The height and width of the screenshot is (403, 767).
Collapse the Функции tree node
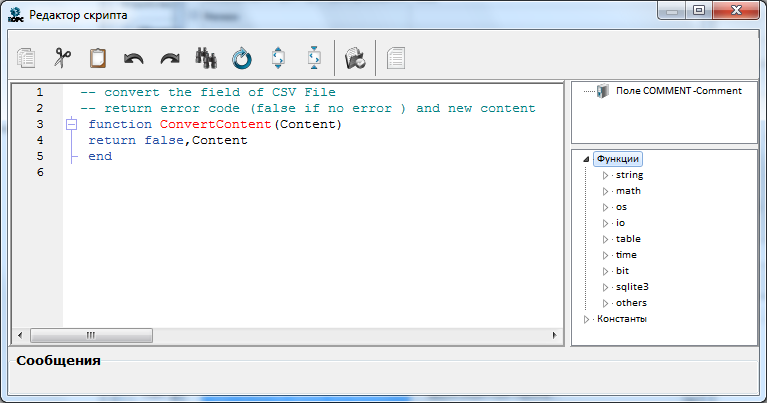[x=586, y=159]
